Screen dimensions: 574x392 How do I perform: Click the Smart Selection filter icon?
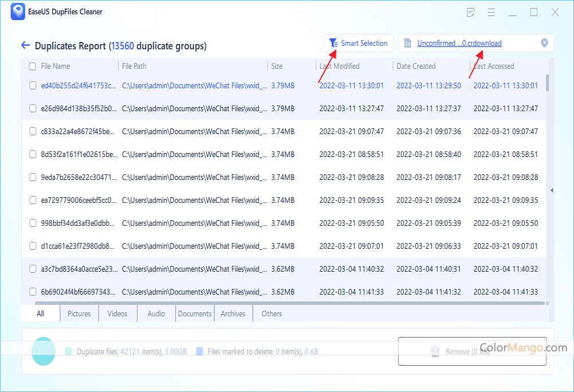click(333, 43)
